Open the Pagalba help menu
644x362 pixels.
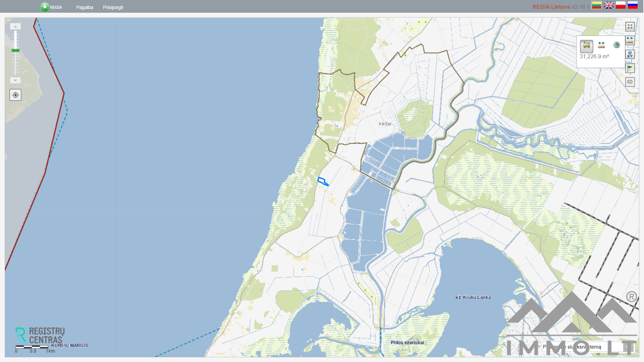[x=85, y=7]
